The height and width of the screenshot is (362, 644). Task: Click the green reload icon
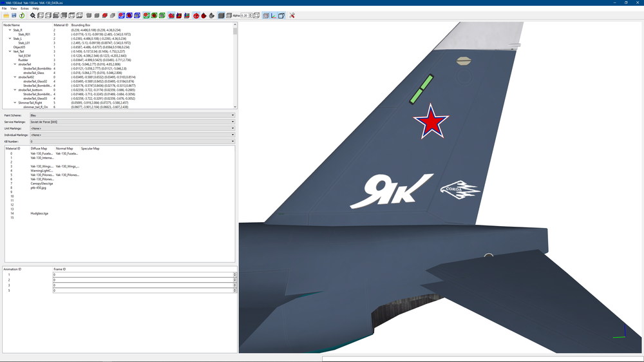(22, 15)
